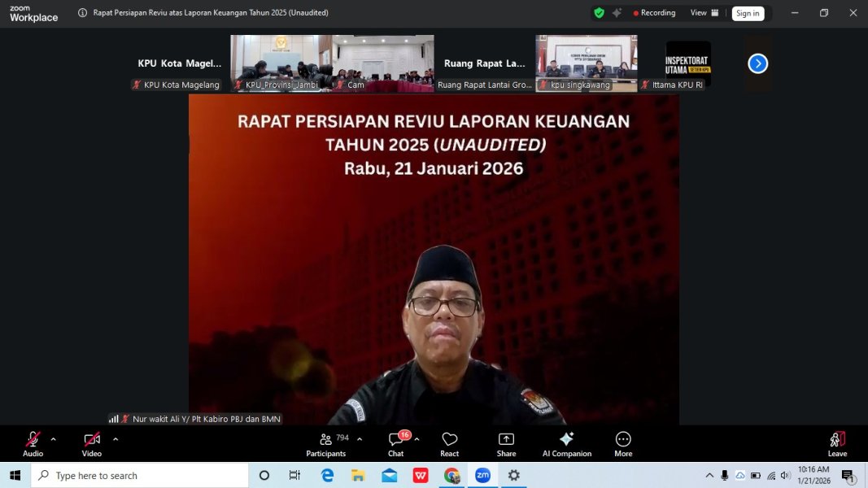Select the KPU_Provinsi_Jambi video thumbnail
868x488 pixels.
point(281,63)
